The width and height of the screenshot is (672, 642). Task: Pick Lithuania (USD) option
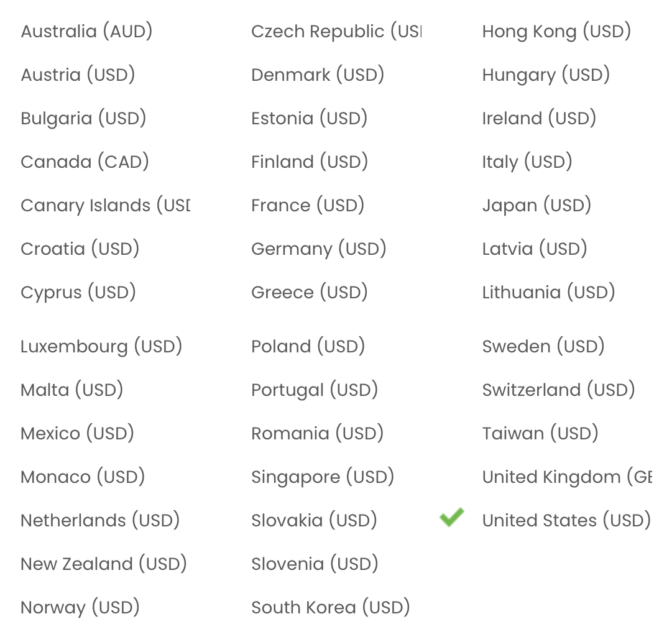pyautogui.click(x=548, y=292)
